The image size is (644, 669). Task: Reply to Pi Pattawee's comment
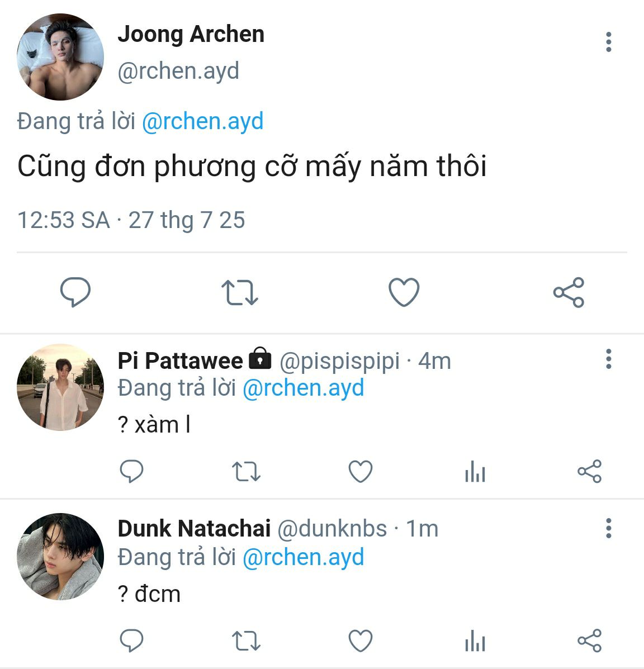[x=132, y=472]
